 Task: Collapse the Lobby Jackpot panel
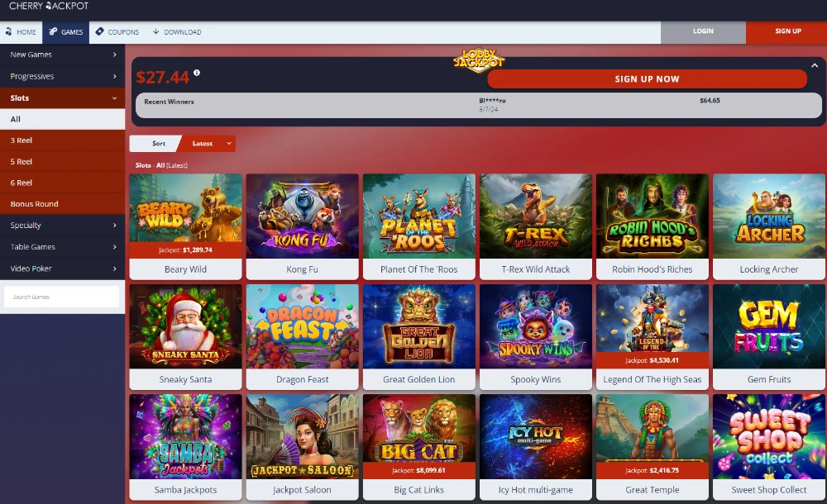coord(815,65)
